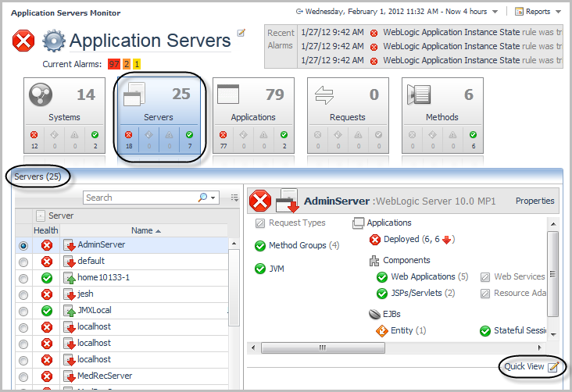Select the jesh server row name
The width and height of the screenshot is (572, 392).
85,294
